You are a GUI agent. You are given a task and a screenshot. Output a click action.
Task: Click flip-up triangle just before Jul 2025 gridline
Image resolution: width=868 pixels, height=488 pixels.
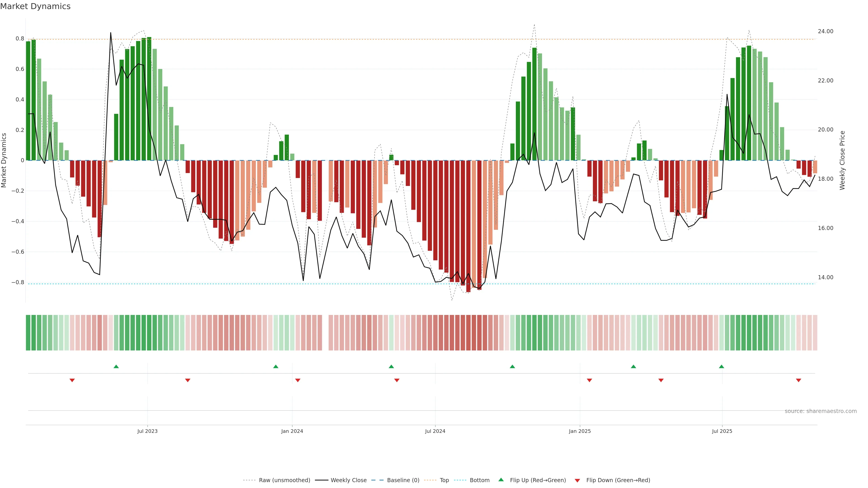[722, 366]
